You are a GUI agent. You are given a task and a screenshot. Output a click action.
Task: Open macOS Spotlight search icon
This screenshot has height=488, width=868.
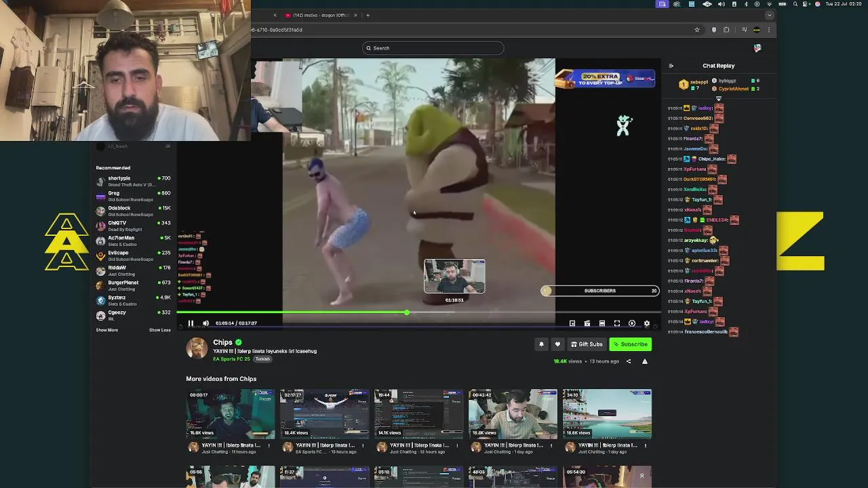coord(795,4)
